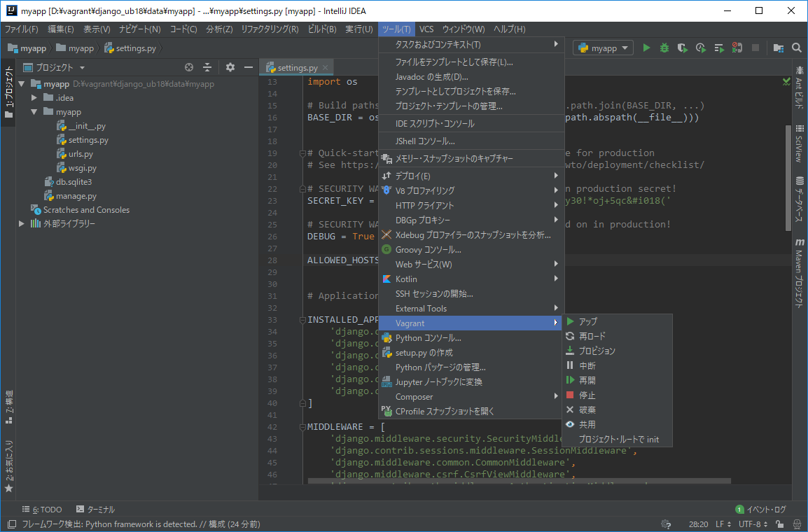Click the editor vertical scrollbar thumb
The height and width of the screenshot is (532, 808).
click(788, 178)
